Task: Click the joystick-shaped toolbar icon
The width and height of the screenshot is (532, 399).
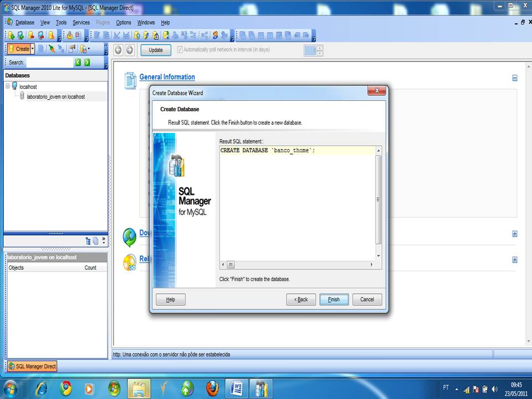Action: click(x=70, y=35)
